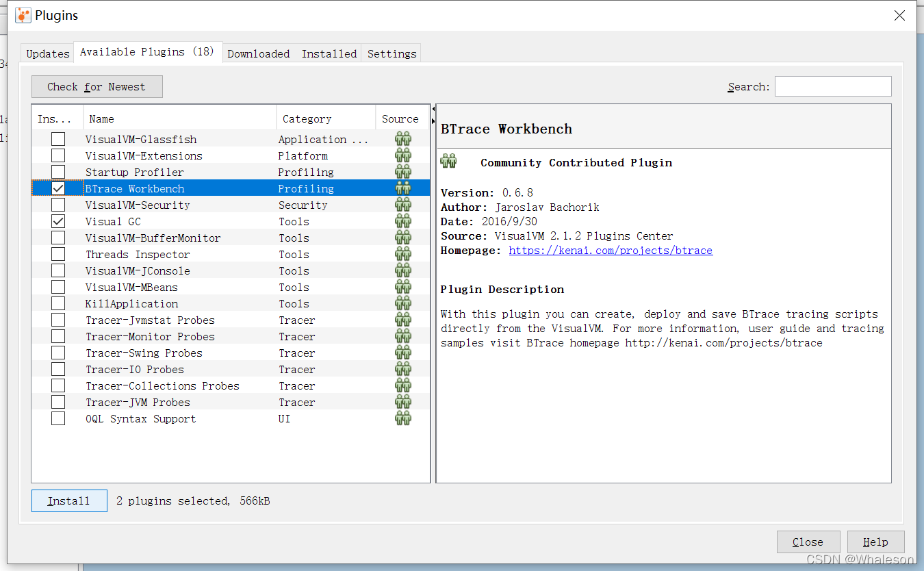Click community icon in Tracer-Monitor Probes row
The image size is (924, 571).
(x=403, y=336)
